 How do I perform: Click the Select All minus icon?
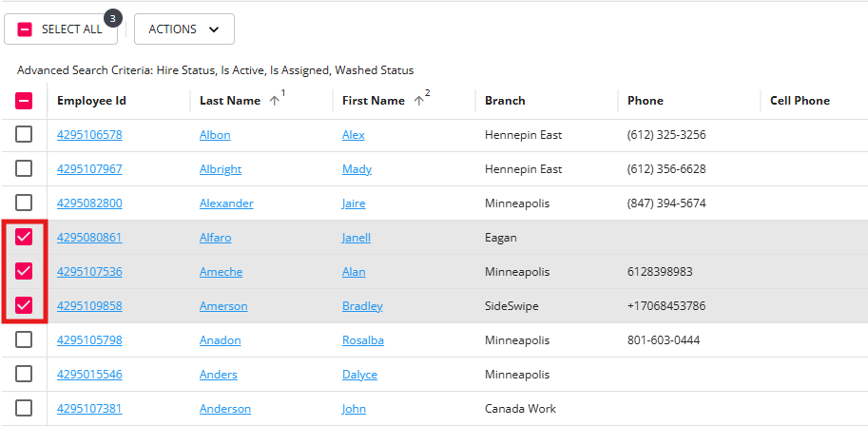click(25, 29)
